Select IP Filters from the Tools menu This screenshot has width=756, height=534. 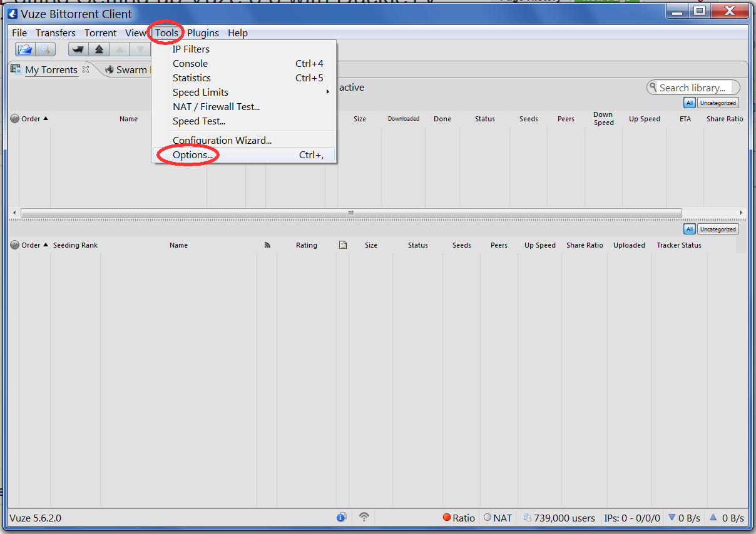coord(244,49)
